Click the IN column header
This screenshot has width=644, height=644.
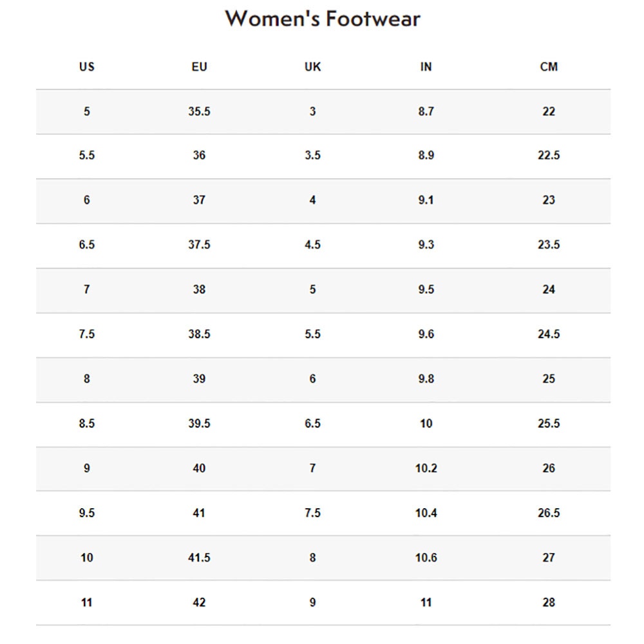click(426, 66)
